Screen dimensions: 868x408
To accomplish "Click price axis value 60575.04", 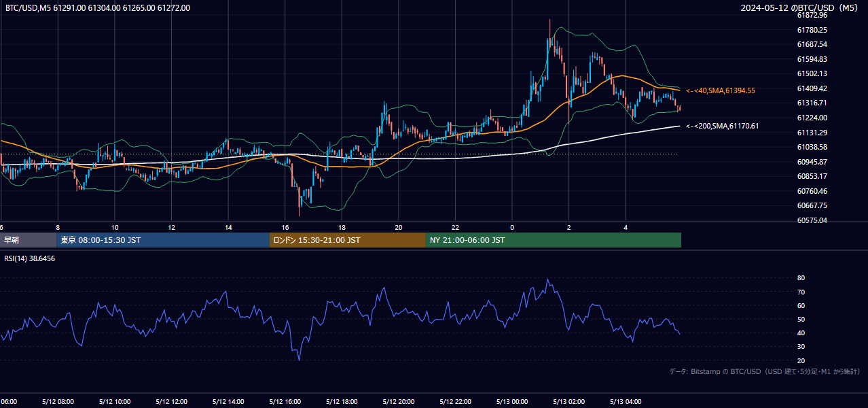I will click(812, 220).
